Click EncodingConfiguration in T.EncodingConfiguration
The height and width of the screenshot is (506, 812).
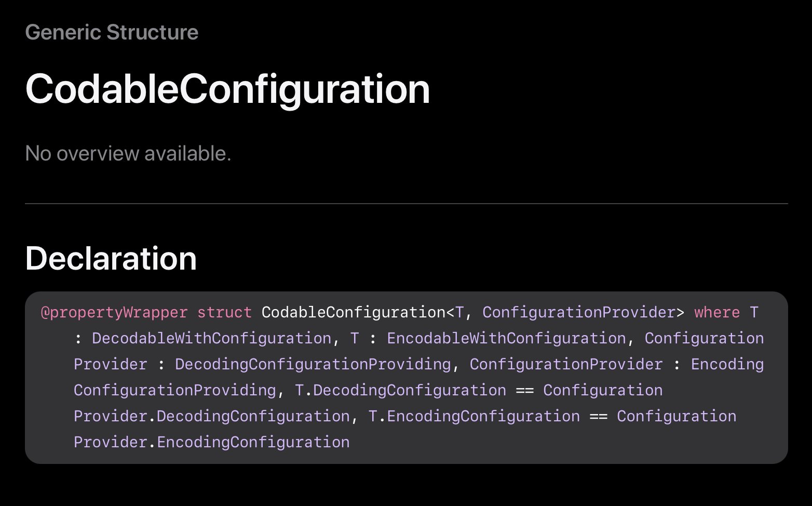(483, 416)
